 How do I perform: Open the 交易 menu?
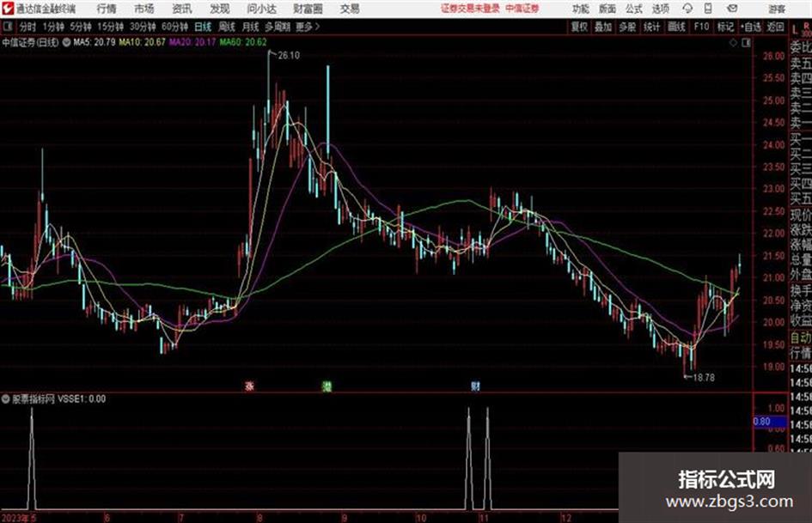click(x=350, y=9)
